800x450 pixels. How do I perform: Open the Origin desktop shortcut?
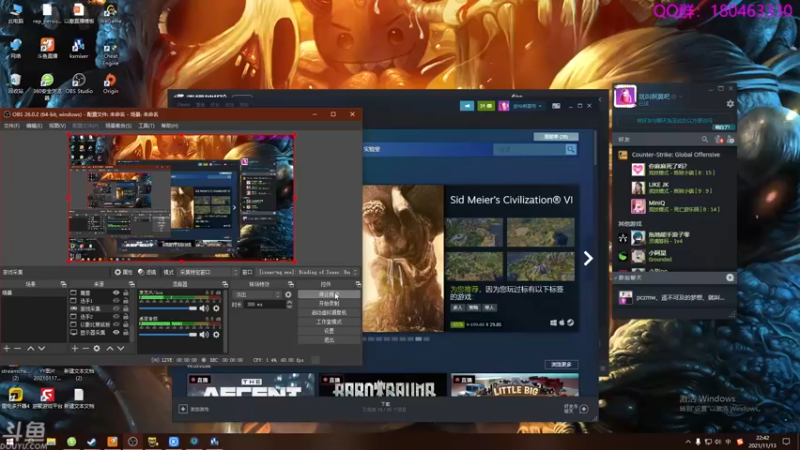tap(110, 84)
